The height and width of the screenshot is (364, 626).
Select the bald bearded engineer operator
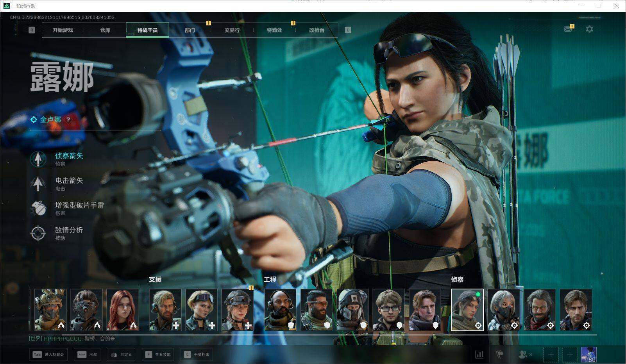281,310
